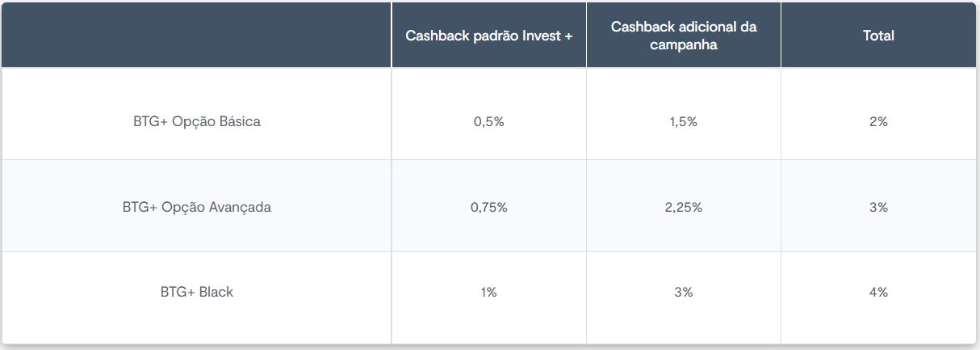Viewport: 980px width, 350px height.
Task: Click the 0,5% cashback cell
Action: point(489,121)
